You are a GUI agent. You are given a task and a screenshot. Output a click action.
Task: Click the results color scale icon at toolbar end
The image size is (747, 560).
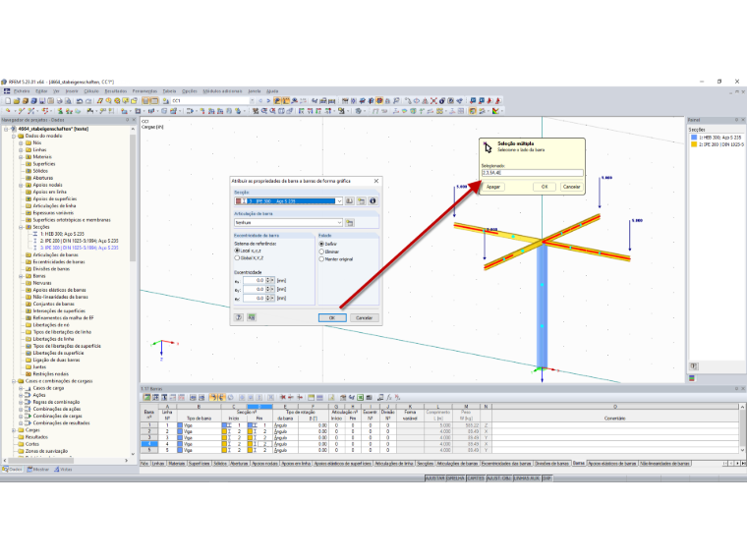tap(496, 111)
